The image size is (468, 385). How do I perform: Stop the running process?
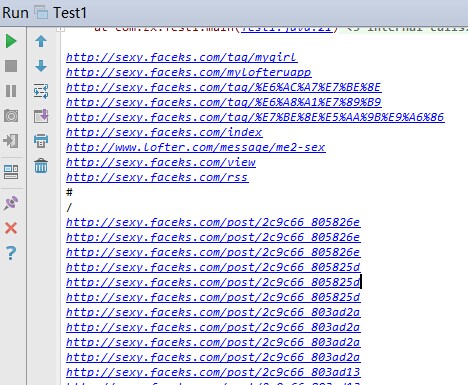click(11, 66)
